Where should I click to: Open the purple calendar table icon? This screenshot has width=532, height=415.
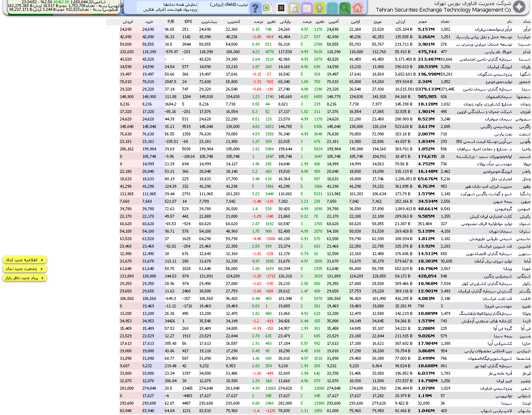[307, 8]
